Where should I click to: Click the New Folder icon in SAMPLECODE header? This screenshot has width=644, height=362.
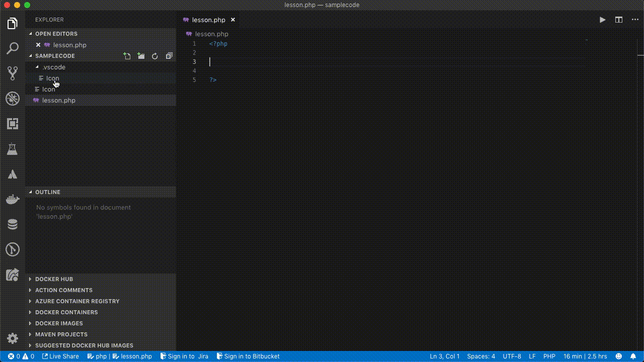141,56
